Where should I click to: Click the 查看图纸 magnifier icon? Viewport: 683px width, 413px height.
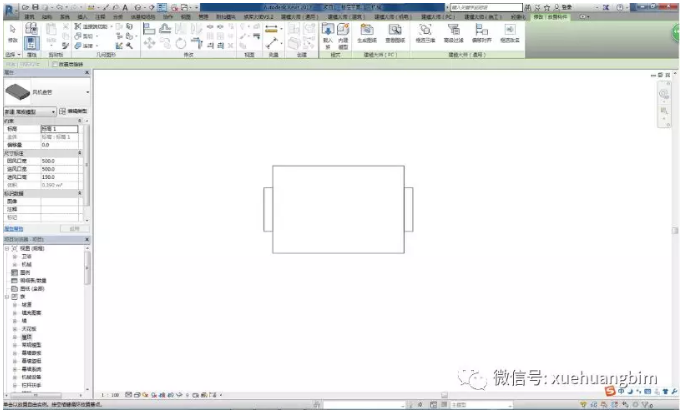(x=395, y=30)
